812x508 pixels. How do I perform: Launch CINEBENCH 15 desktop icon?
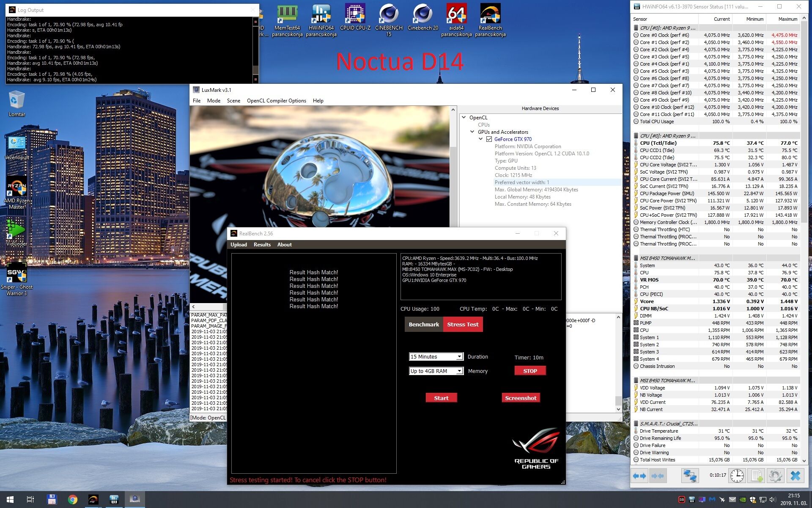click(x=389, y=21)
